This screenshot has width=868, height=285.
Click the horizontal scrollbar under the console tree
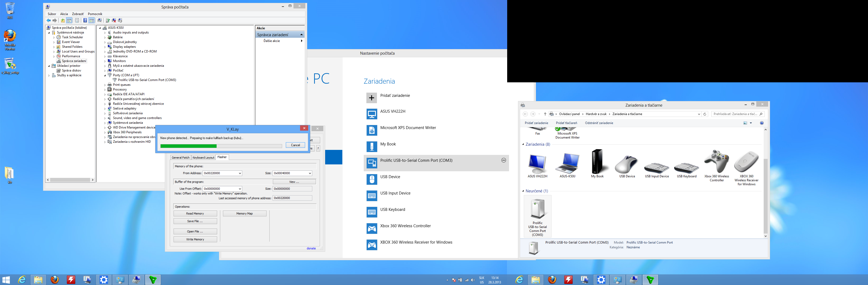(x=70, y=180)
